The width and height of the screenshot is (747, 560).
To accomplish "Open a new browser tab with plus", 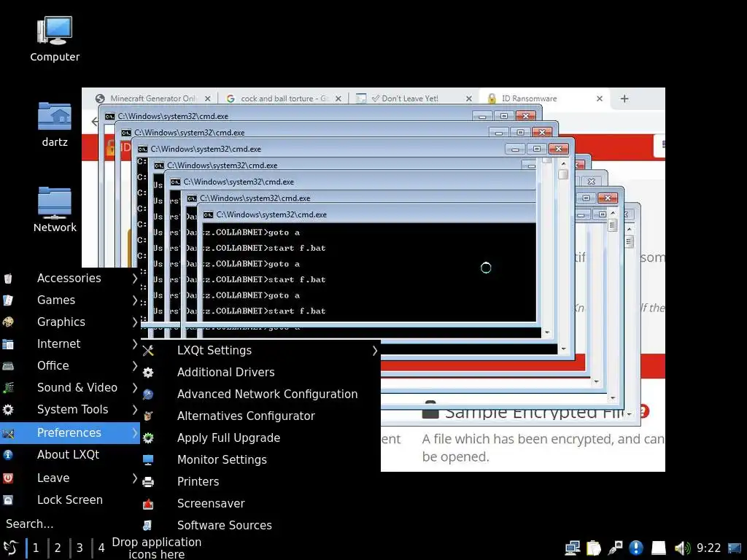I will pos(624,98).
